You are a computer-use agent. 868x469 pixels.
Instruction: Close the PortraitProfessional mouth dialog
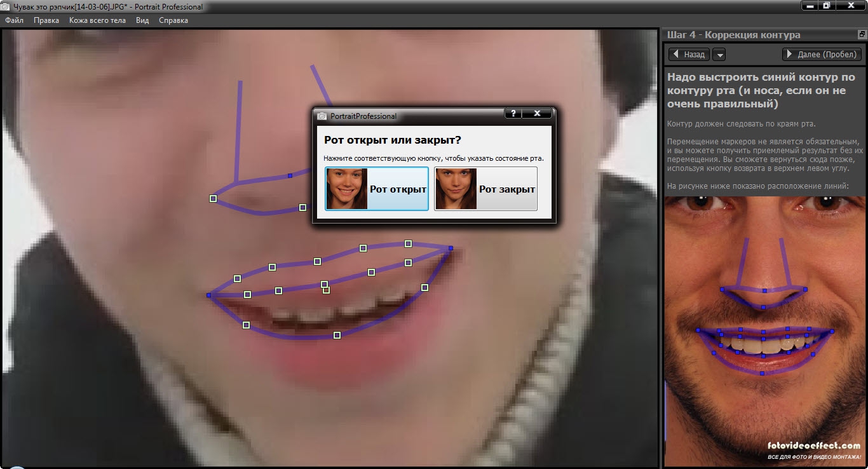click(x=538, y=113)
